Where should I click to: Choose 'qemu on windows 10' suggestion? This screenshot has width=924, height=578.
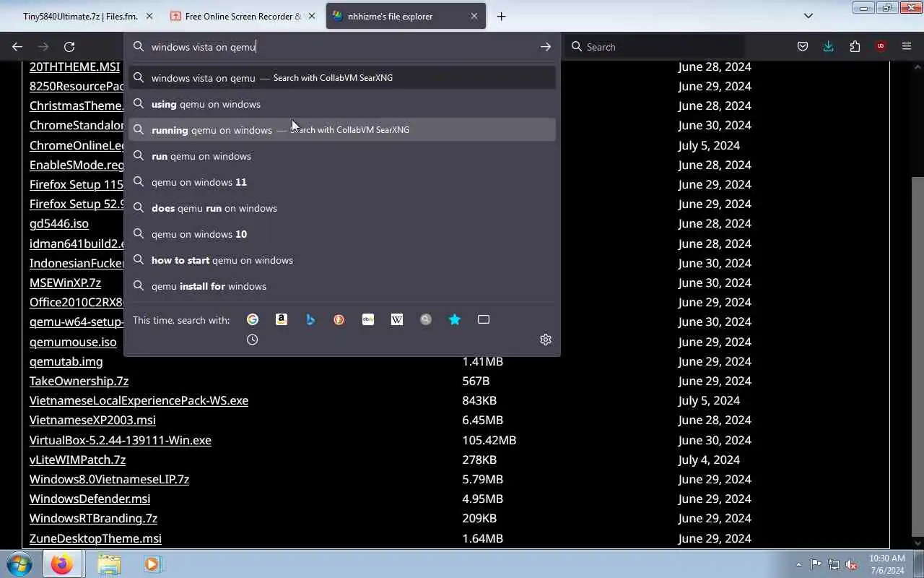[x=342, y=234]
